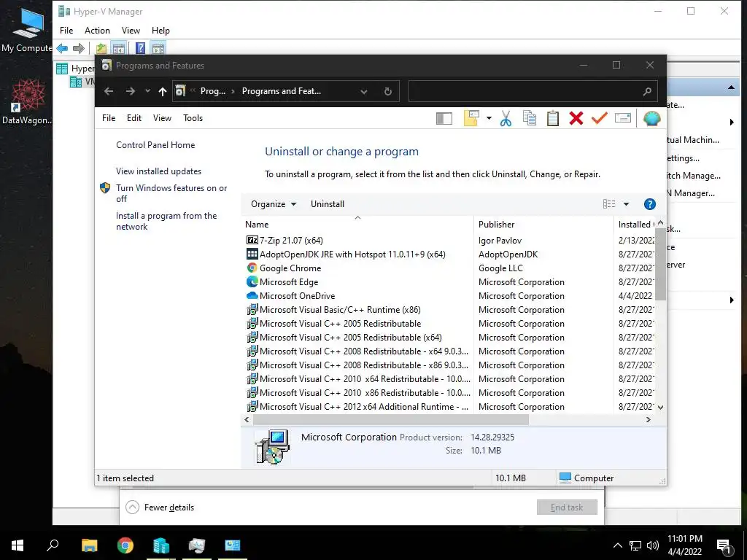Click the program list horizontal scrollbar thumb
The height and width of the screenshot is (560, 747).
pos(391,419)
